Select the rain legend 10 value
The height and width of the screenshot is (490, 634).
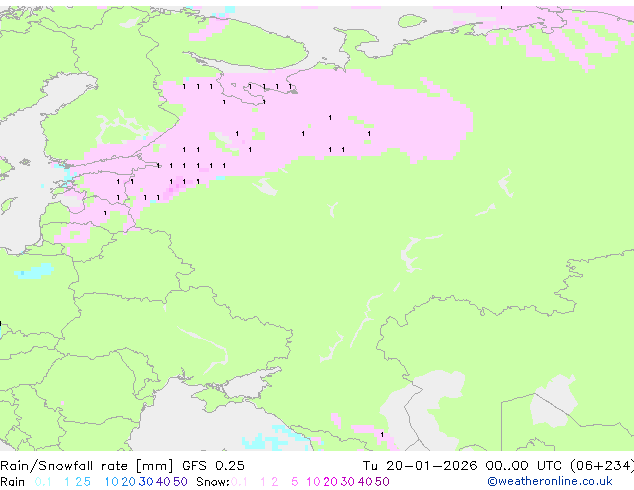tap(111, 482)
